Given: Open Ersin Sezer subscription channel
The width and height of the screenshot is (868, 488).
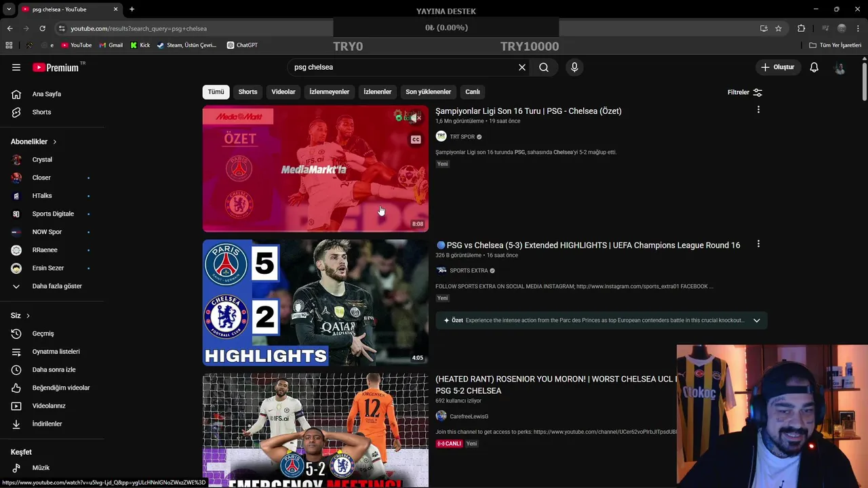Looking at the screenshot, I should tap(47, 268).
